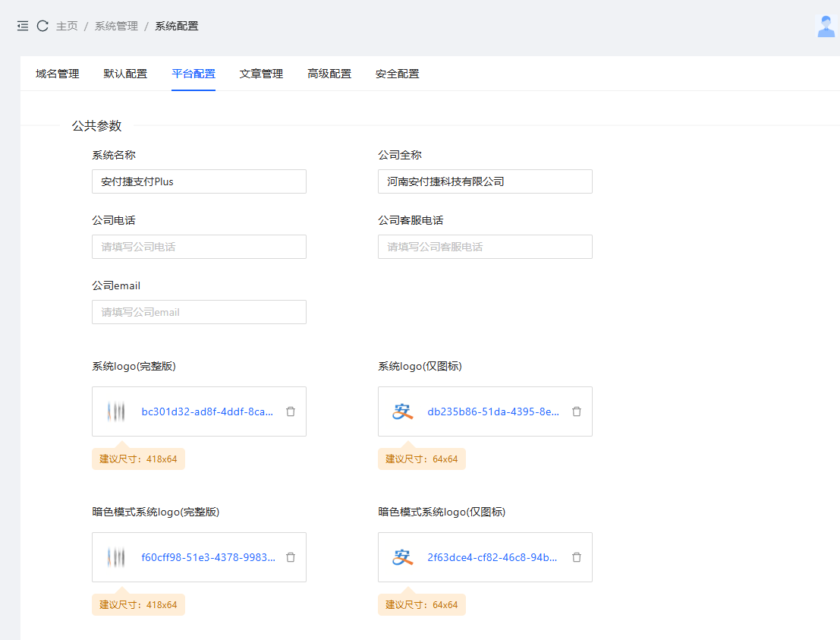
Task: Open the user avatar menu
Action: pyautogui.click(x=826, y=26)
